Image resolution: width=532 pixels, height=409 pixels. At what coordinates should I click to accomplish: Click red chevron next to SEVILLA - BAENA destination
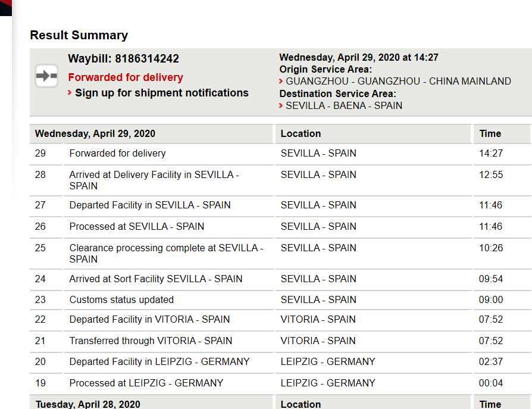(x=281, y=105)
